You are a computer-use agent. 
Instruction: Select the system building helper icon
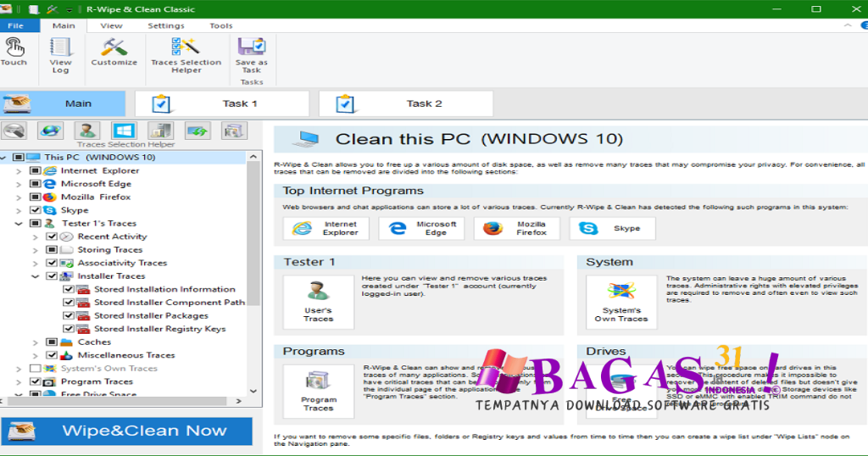pos(160,131)
